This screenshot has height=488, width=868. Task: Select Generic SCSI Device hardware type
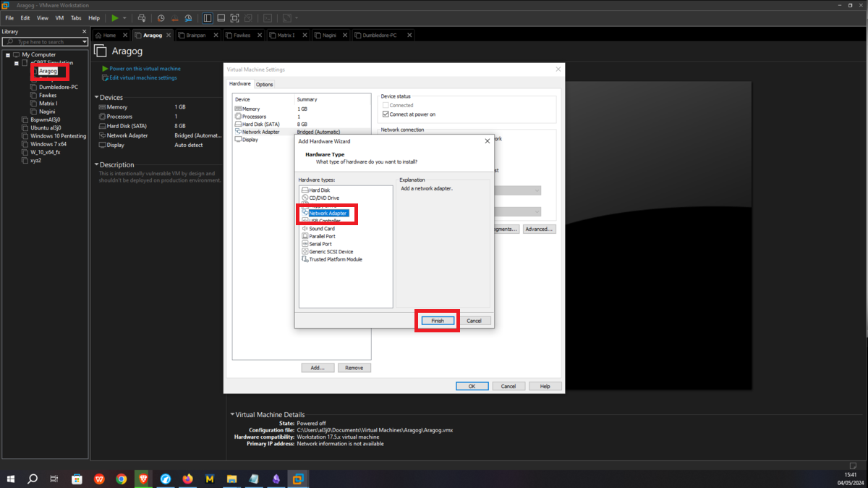(331, 252)
